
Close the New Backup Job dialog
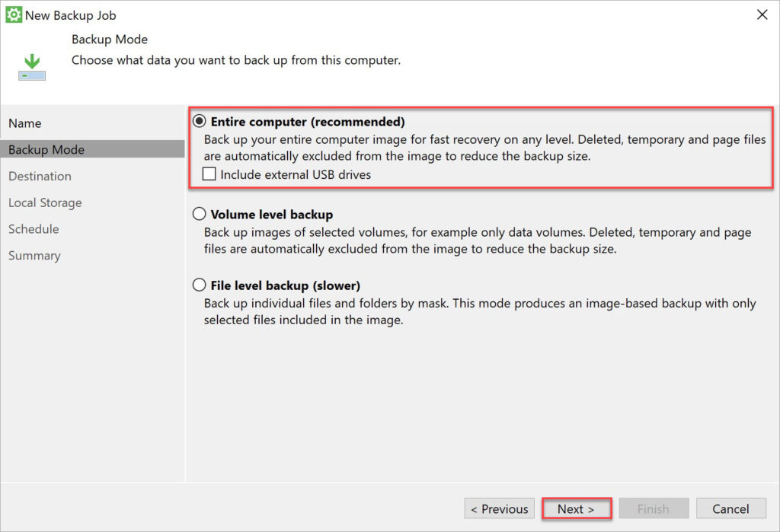[x=764, y=14]
